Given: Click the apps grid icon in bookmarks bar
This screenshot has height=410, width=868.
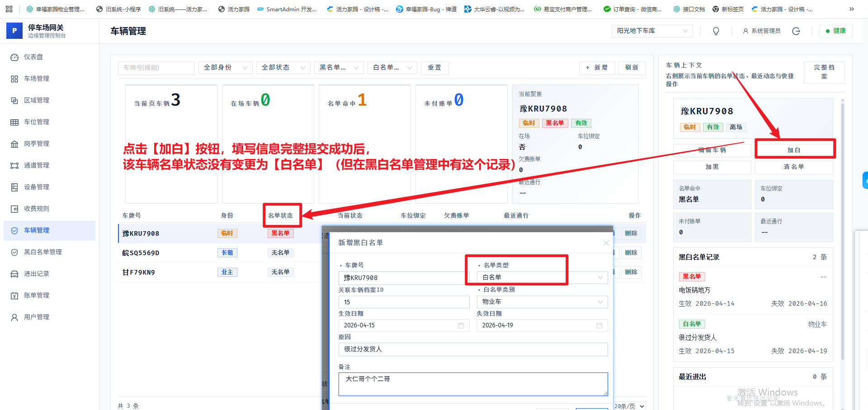Looking at the screenshot, I should point(9,9).
